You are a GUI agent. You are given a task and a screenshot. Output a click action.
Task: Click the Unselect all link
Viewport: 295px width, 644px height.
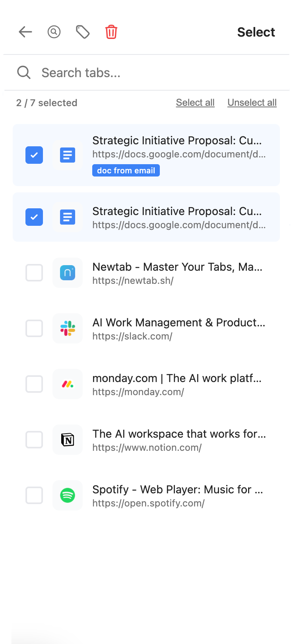tap(252, 103)
